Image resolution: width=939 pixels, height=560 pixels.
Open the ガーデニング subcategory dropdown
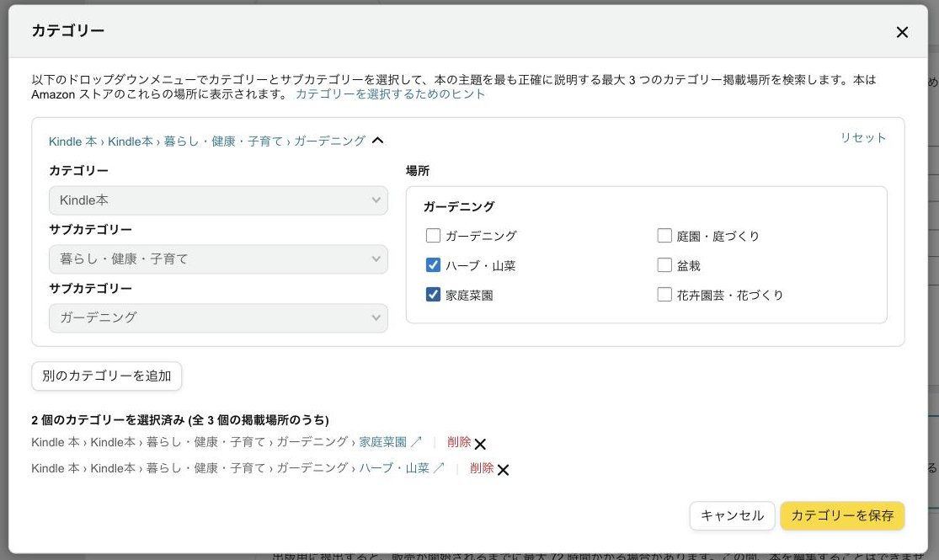point(218,317)
